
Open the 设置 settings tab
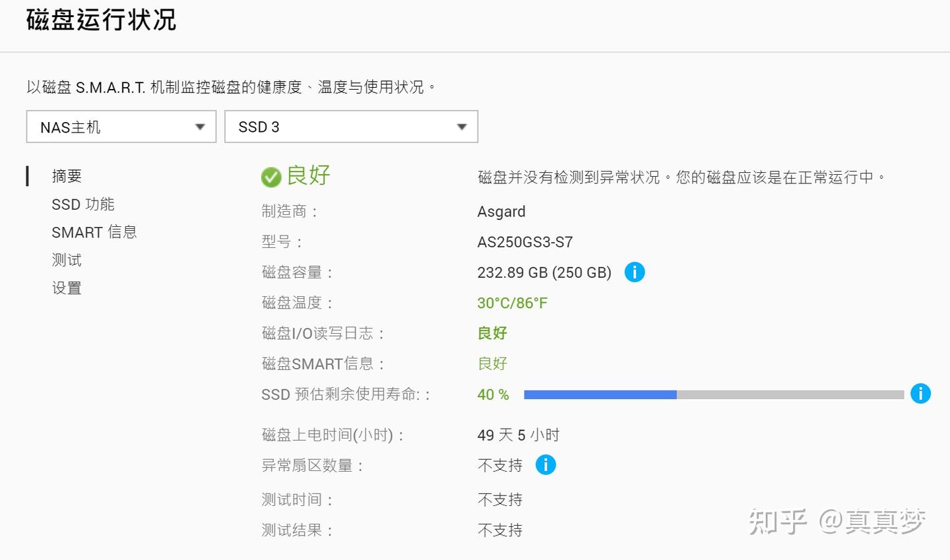coord(67,288)
